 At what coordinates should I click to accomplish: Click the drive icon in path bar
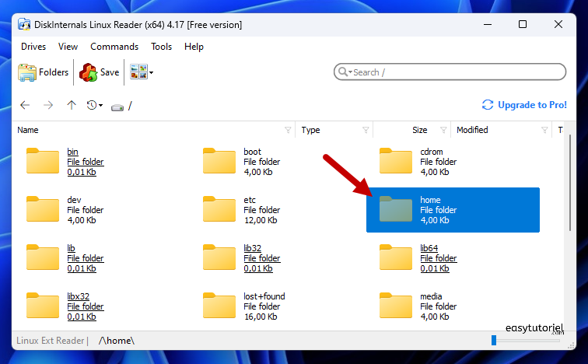tap(117, 106)
